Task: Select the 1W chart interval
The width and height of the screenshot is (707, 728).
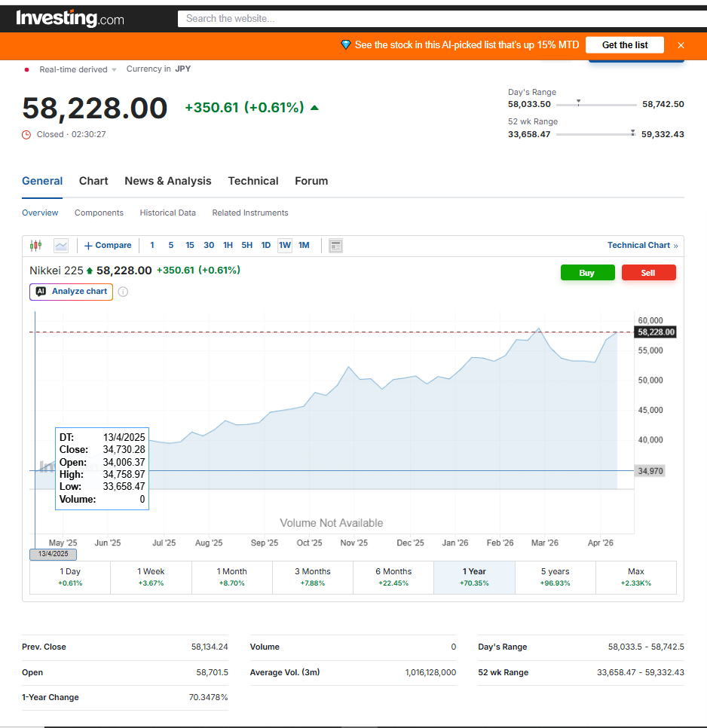Action: [x=285, y=246]
